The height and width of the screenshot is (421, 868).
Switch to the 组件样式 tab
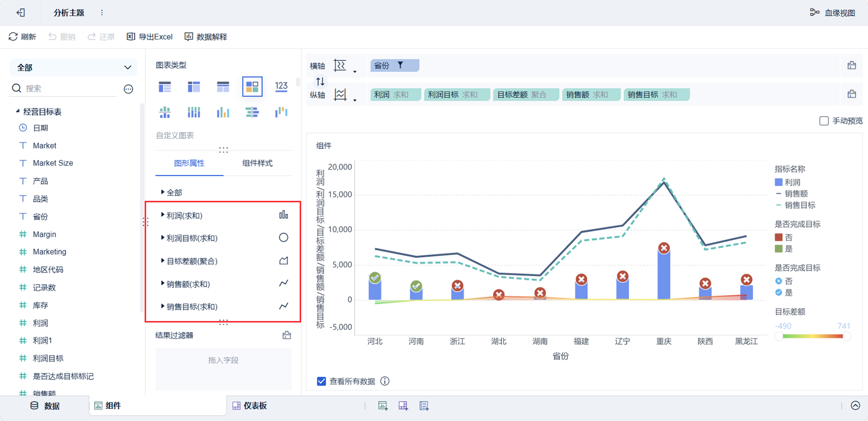click(257, 163)
